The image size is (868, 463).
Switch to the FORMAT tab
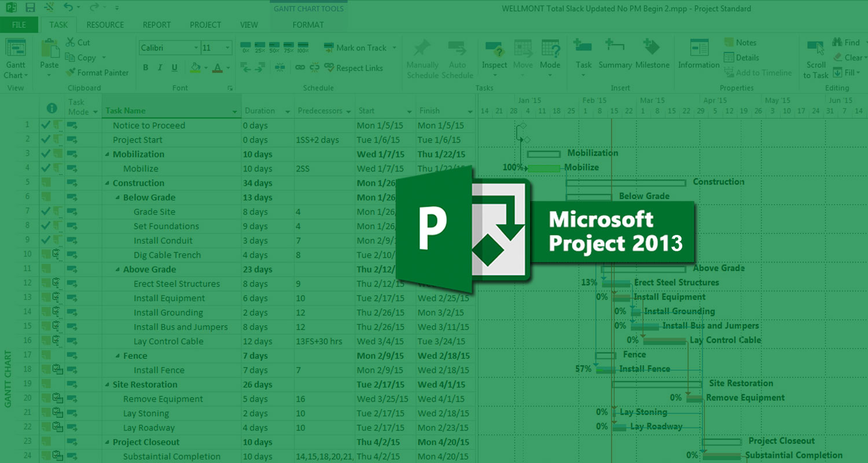308,25
